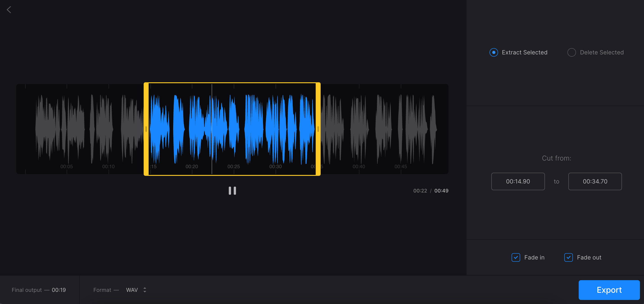Select Extract Selected option

[494, 52]
